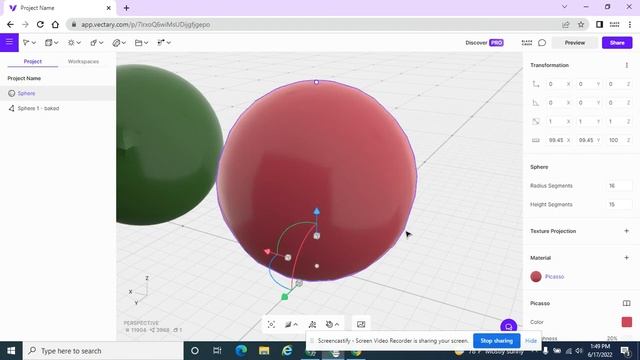Click the render image icon in bottom bar
The image size is (640, 360).
361,324
